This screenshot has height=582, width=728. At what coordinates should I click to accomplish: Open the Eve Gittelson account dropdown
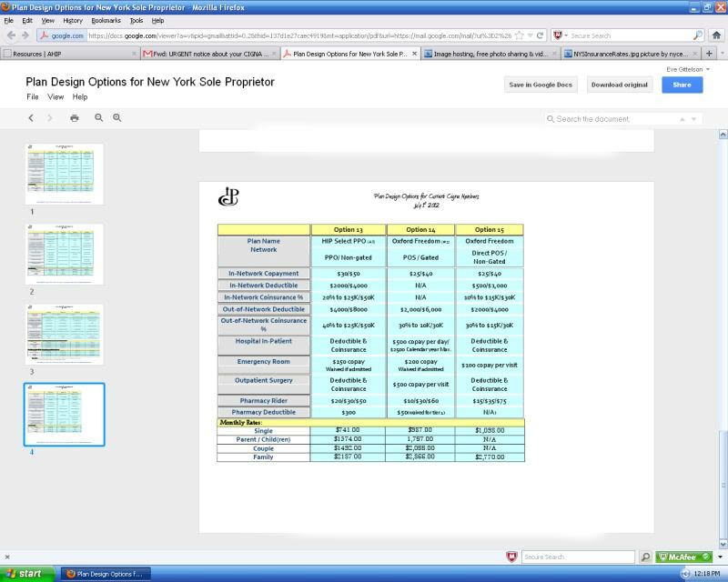click(x=688, y=69)
